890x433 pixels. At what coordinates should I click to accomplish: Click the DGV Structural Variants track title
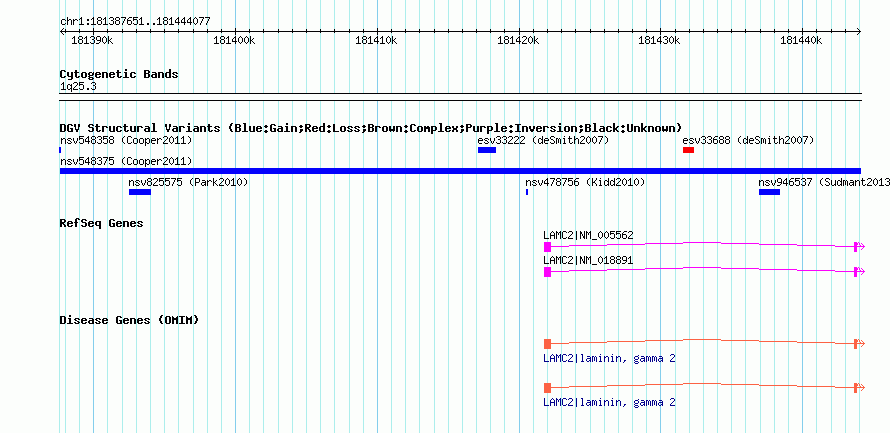click(371, 128)
